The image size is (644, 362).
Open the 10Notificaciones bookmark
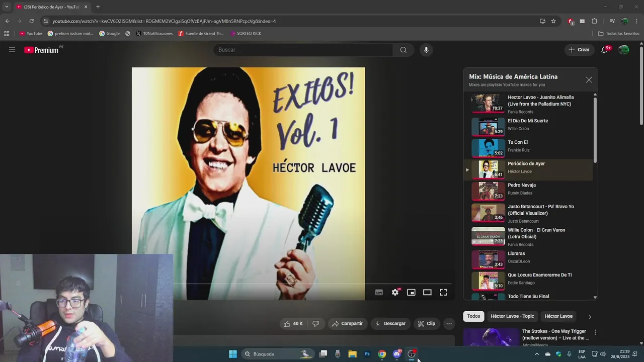pyautogui.click(x=154, y=34)
